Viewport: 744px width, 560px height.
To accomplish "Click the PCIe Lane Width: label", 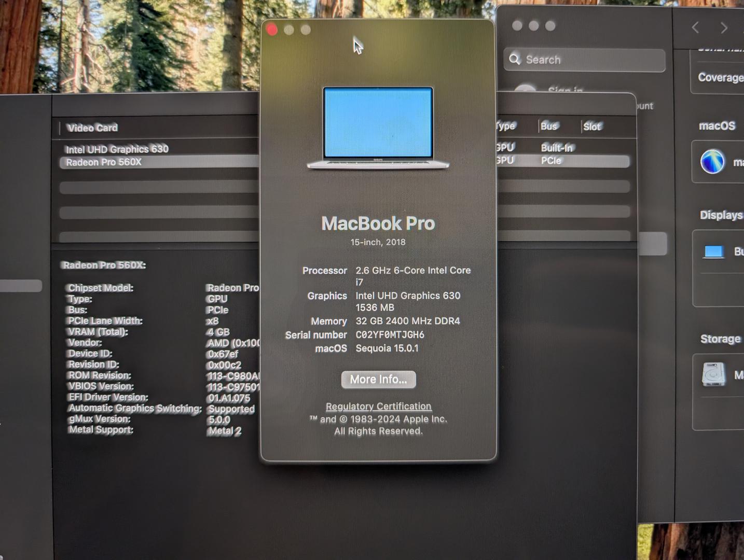I will (105, 321).
